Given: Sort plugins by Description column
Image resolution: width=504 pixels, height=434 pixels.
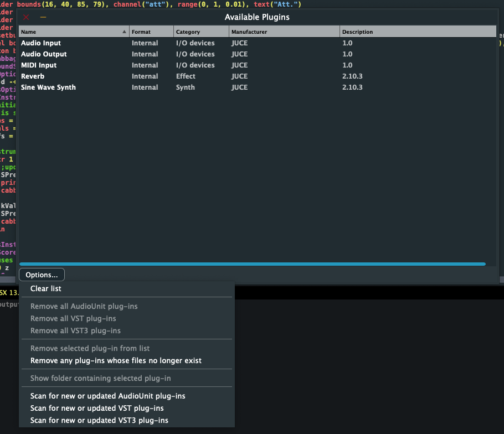Looking at the screenshot, I should tap(418, 32).
